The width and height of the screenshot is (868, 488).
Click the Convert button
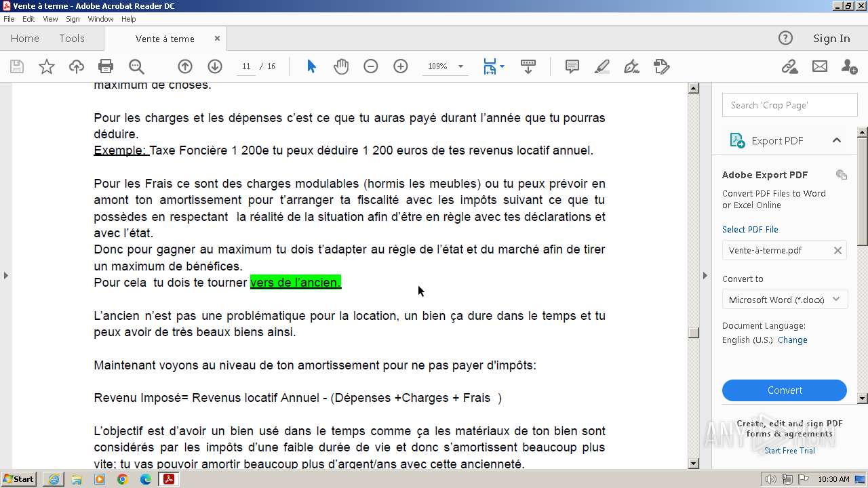tap(785, 390)
